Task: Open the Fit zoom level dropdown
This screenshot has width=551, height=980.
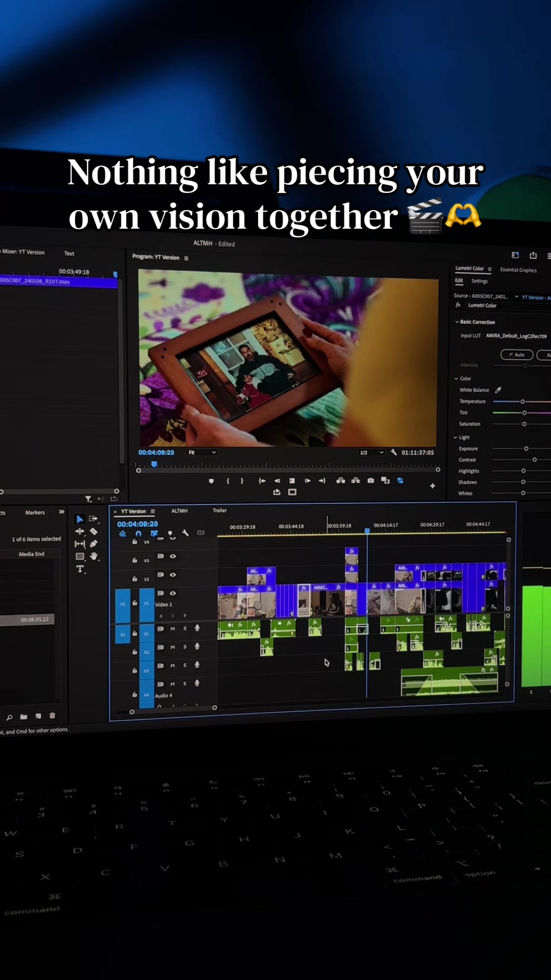Action: coord(202,452)
